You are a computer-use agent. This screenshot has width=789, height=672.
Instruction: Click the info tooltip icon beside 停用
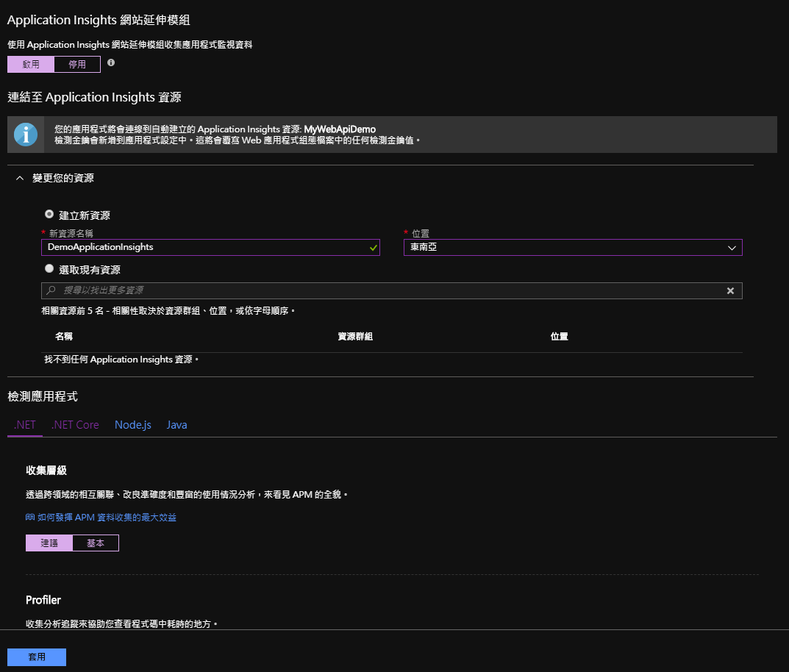tap(111, 63)
